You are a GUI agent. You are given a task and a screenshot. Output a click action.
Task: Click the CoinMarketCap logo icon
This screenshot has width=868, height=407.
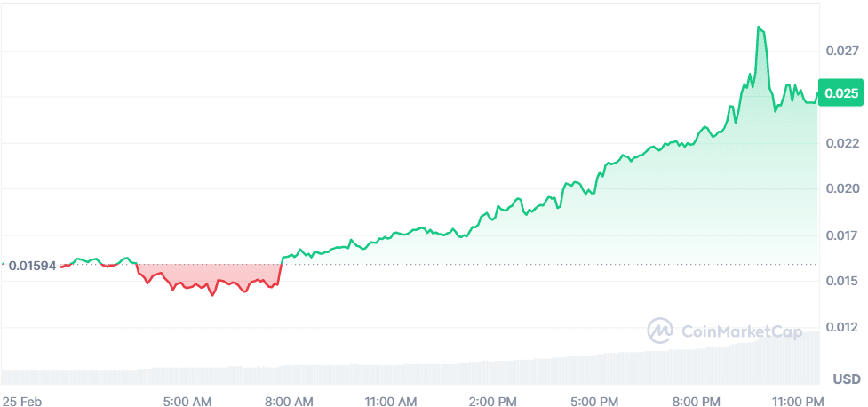point(659,331)
